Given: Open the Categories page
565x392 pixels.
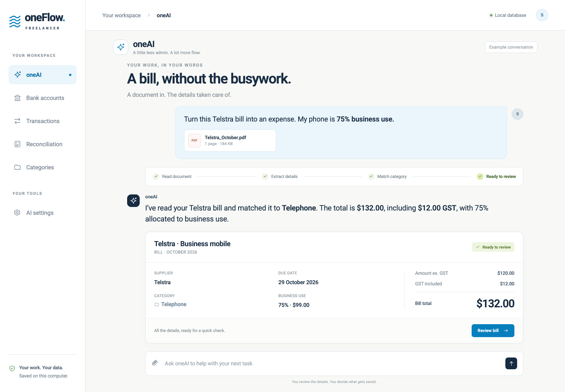Looking at the screenshot, I should point(42,167).
